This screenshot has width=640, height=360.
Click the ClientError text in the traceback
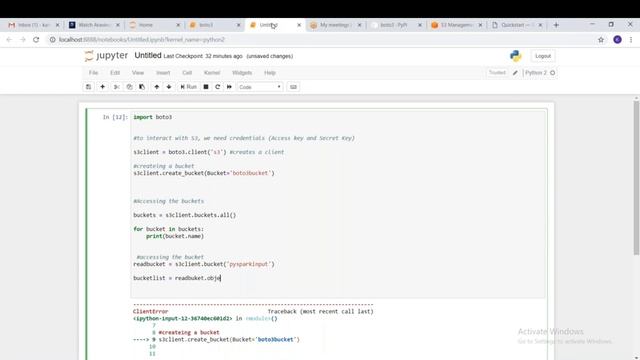[151, 311]
